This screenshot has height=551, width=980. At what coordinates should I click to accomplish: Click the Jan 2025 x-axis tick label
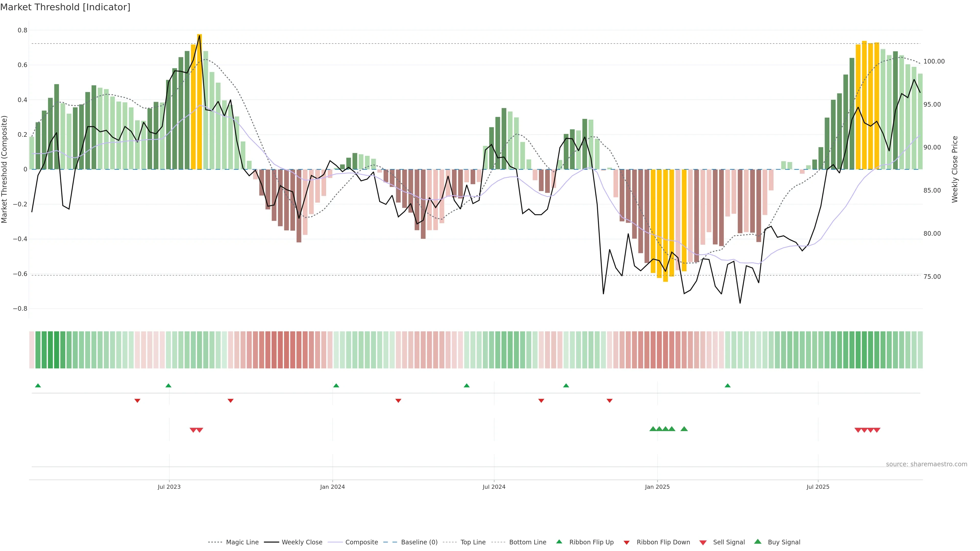pyautogui.click(x=657, y=487)
